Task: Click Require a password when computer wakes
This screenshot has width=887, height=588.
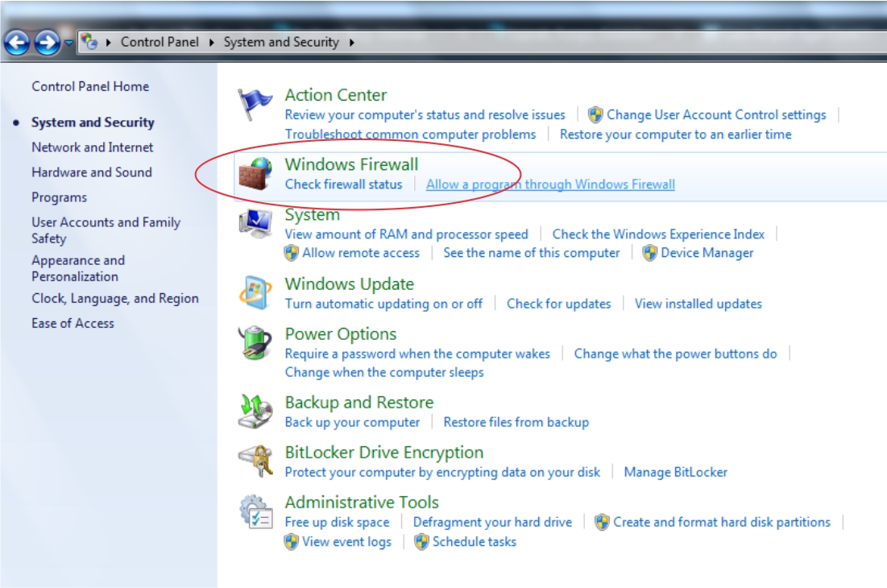Action: point(417,354)
